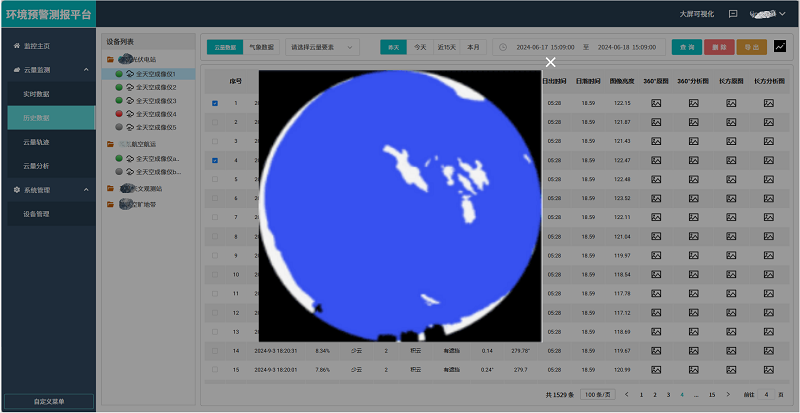This screenshot has height=413, width=800.
Task: Open row 4's 长方原图 image icon
Action: click(x=731, y=160)
